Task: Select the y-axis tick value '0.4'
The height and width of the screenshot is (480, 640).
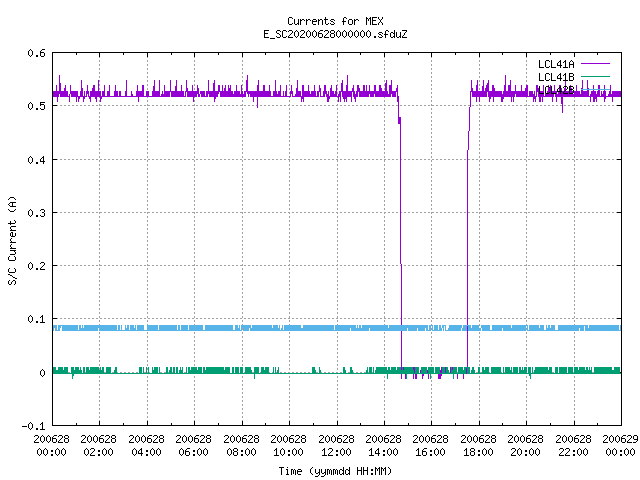Action: (36, 160)
